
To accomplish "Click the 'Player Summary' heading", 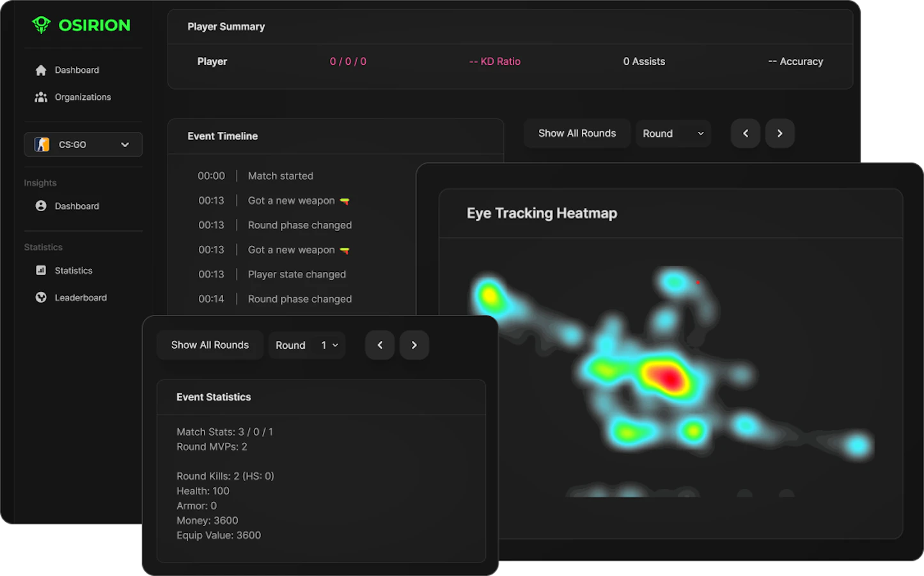I will point(226,26).
